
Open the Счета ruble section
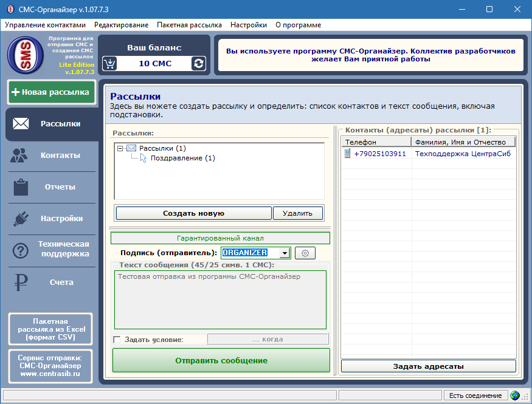click(x=51, y=282)
